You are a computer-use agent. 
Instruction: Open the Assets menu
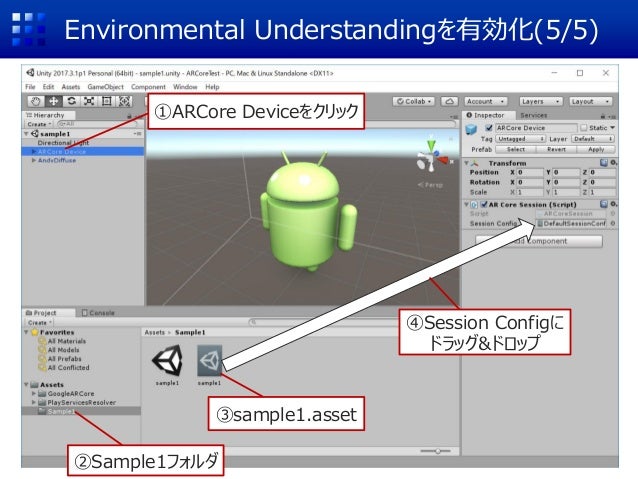click(71, 87)
